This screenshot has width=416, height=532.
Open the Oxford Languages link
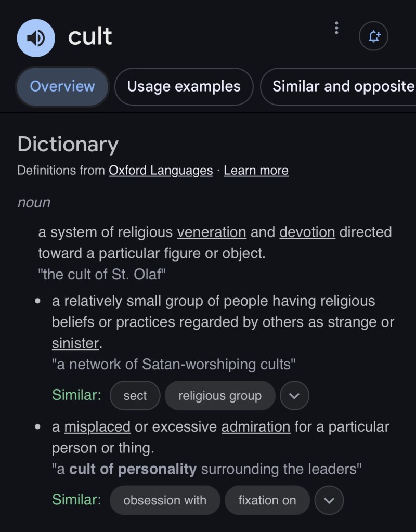click(161, 171)
